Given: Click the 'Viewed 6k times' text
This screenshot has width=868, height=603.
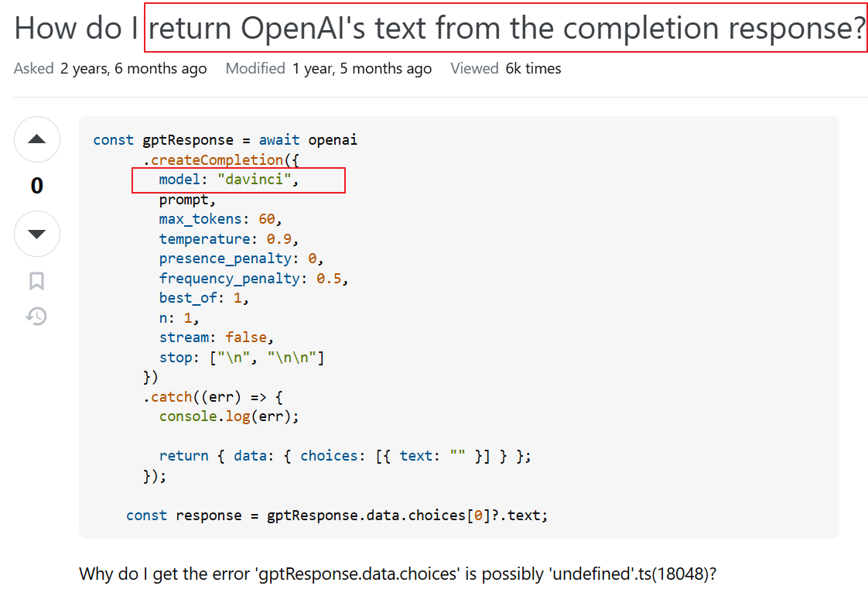Looking at the screenshot, I should point(506,69).
